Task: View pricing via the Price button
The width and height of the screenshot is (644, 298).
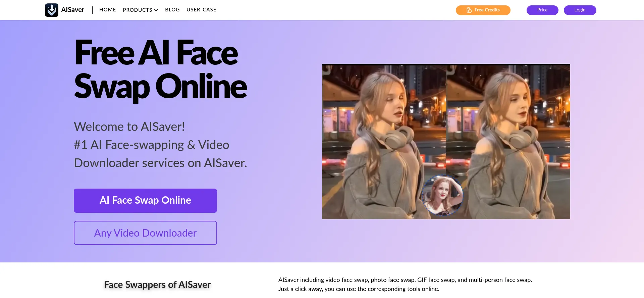Action: (542, 10)
